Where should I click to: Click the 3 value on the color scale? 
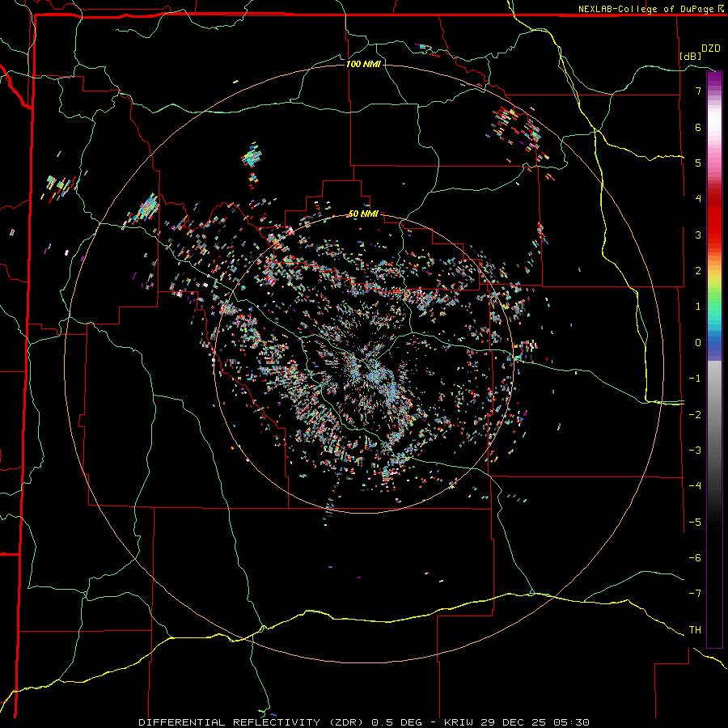[x=698, y=235]
